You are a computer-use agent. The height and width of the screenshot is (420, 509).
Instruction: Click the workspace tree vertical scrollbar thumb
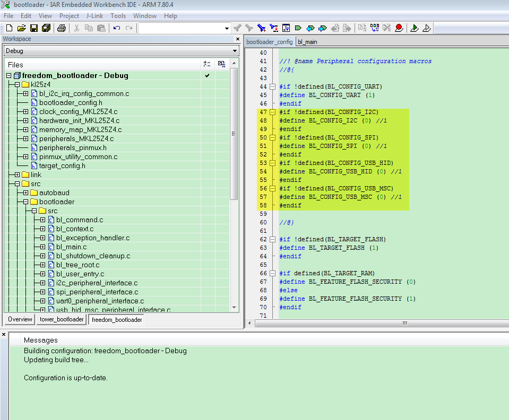tap(234, 134)
